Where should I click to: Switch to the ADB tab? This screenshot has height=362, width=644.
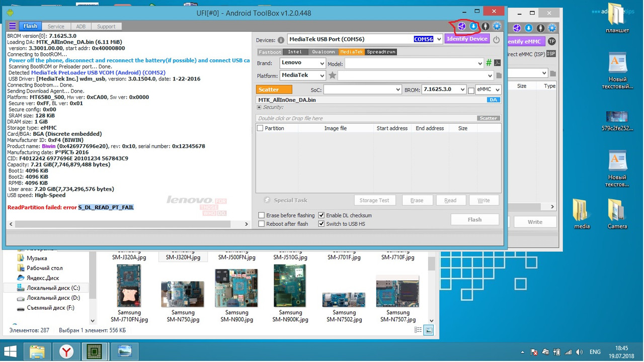(80, 26)
